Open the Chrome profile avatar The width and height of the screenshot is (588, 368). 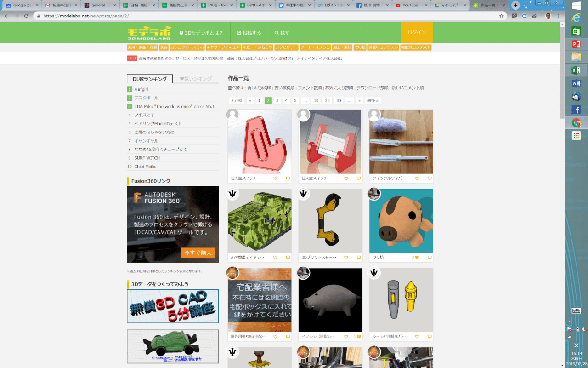pos(548,16)
